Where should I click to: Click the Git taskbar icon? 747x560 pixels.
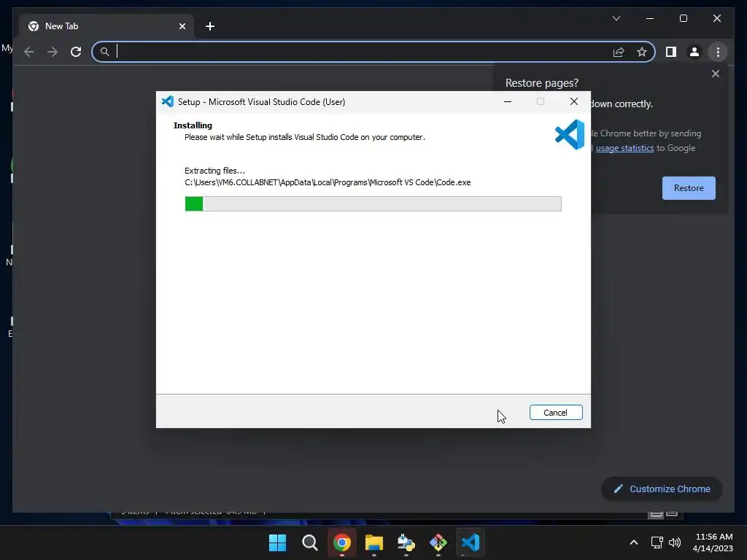click(x=438, y=542)
